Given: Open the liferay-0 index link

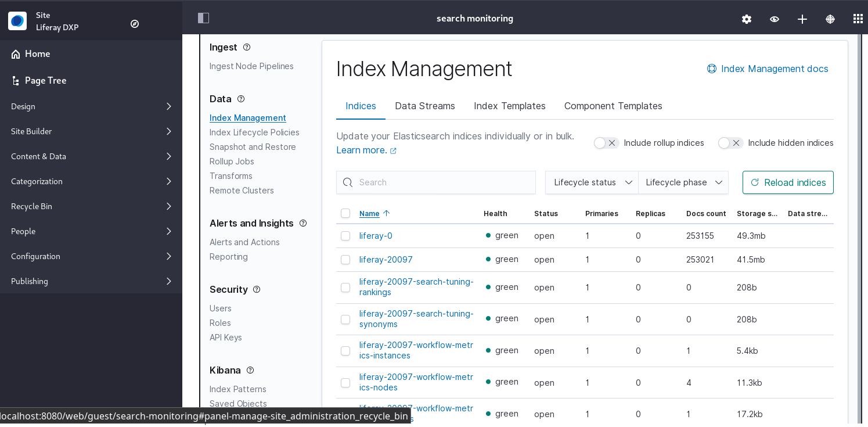Looking at the screenshot, I should (x=376, y=236).
